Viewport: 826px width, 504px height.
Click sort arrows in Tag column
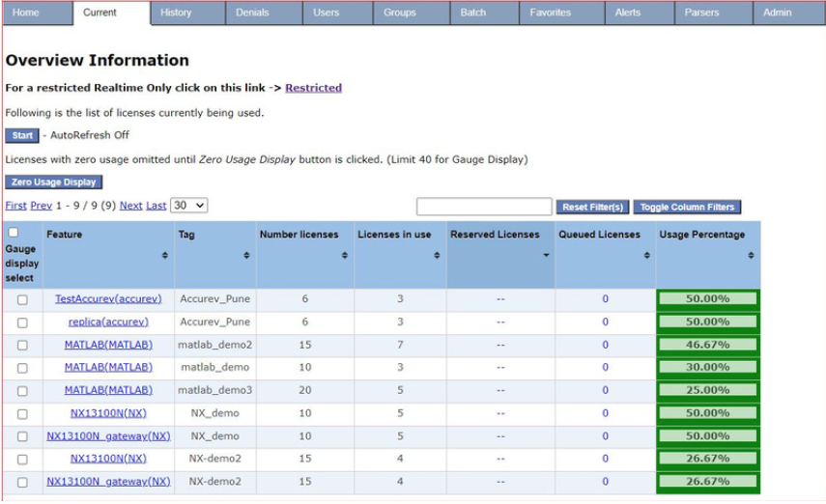(246, 256)
